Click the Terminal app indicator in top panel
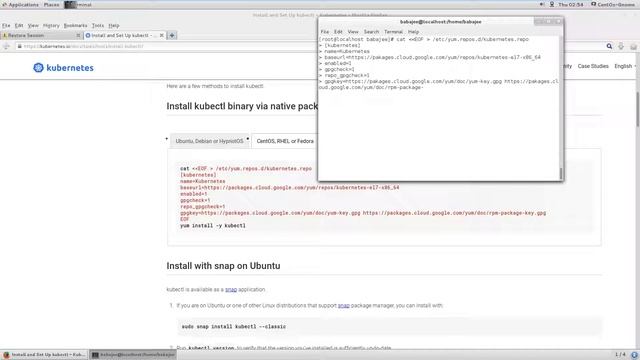This screenshot has width=640, height=360. (78, 4)
